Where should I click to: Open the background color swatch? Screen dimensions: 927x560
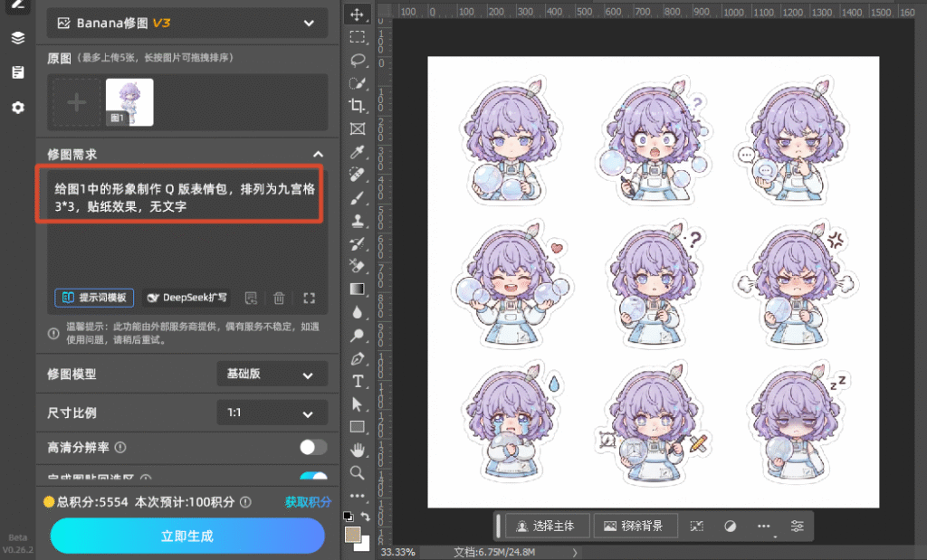[x=363, y=544]
